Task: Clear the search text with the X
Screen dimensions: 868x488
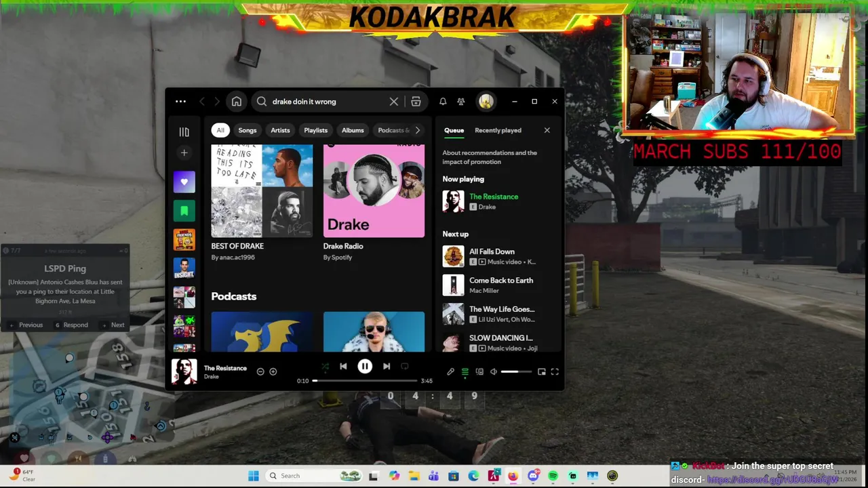Action: (394, 102)
